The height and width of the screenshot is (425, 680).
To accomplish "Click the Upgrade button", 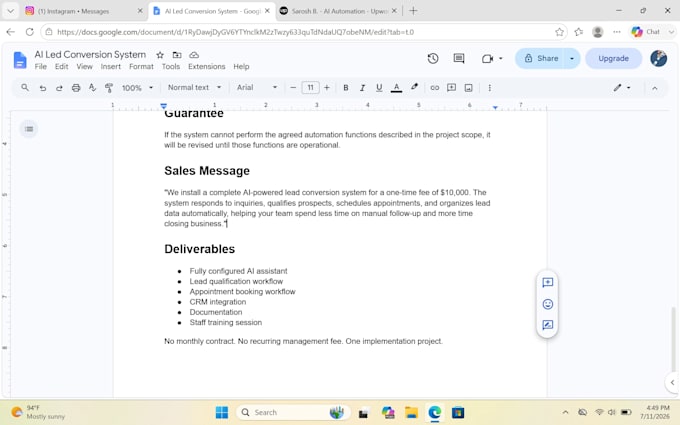I will click(613, 59).
